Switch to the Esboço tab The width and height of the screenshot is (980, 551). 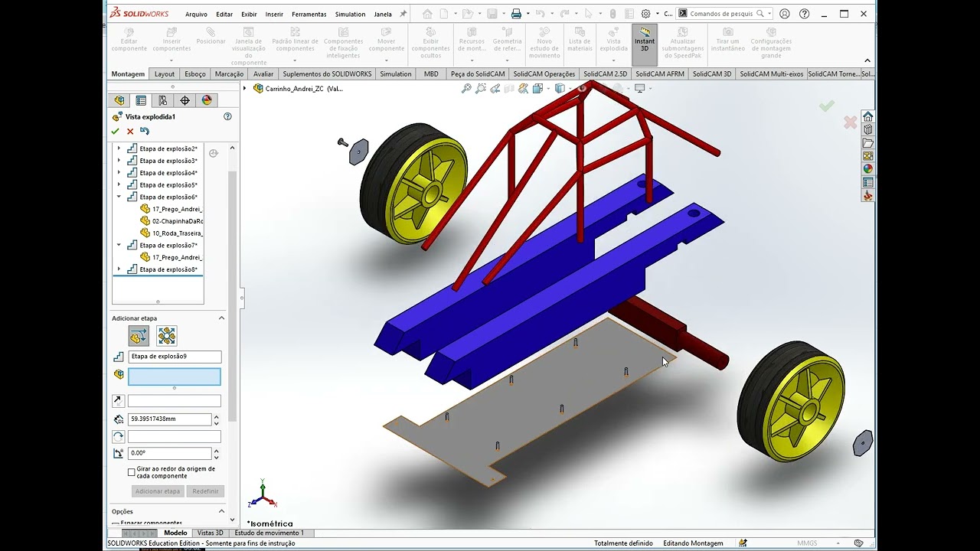[x=195, y=74]
